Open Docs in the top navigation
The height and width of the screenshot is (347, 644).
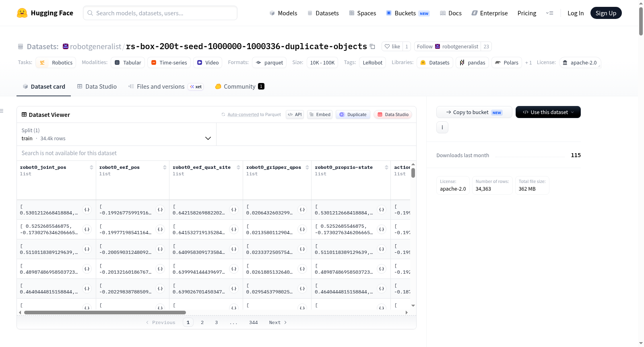[x=451, y=13]
